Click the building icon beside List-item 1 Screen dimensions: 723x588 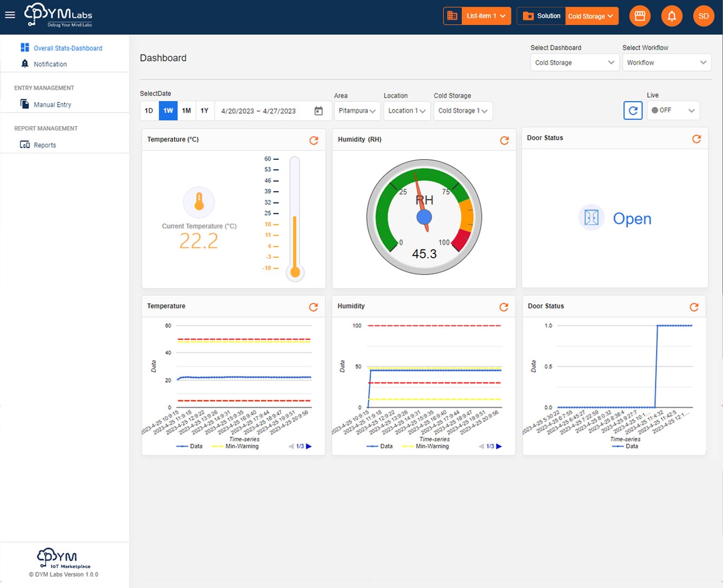(452, 16)
